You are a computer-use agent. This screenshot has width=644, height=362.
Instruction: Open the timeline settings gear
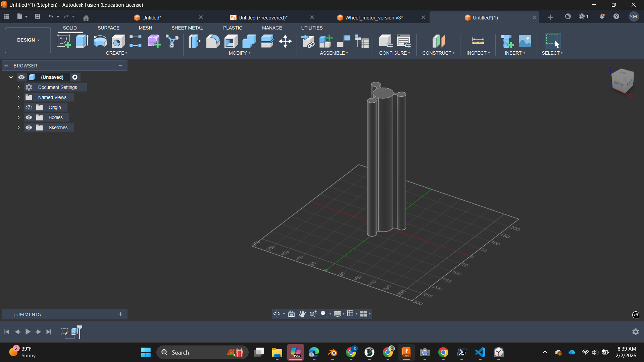click(636, 332)
